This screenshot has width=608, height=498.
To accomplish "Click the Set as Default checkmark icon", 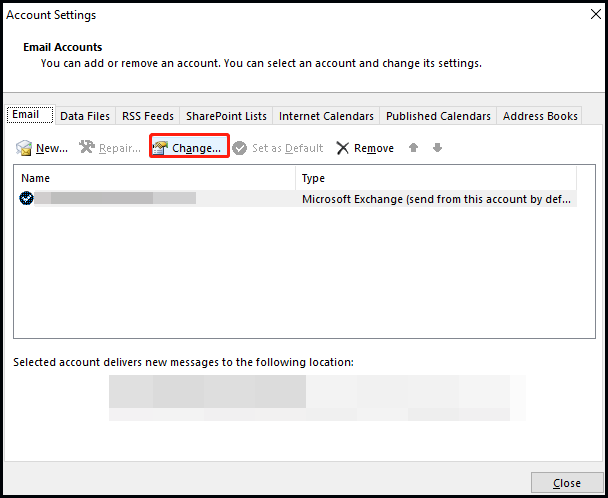I will (x=240, y=148).
